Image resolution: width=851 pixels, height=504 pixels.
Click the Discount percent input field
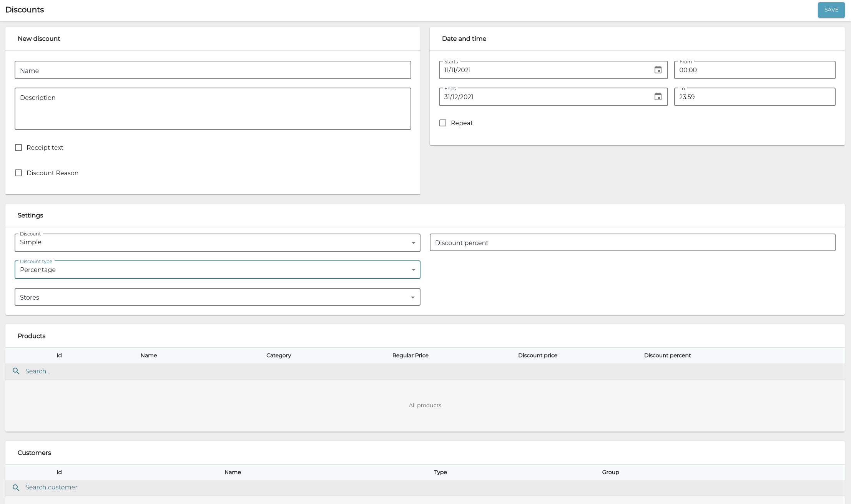[x=632, y=243]
